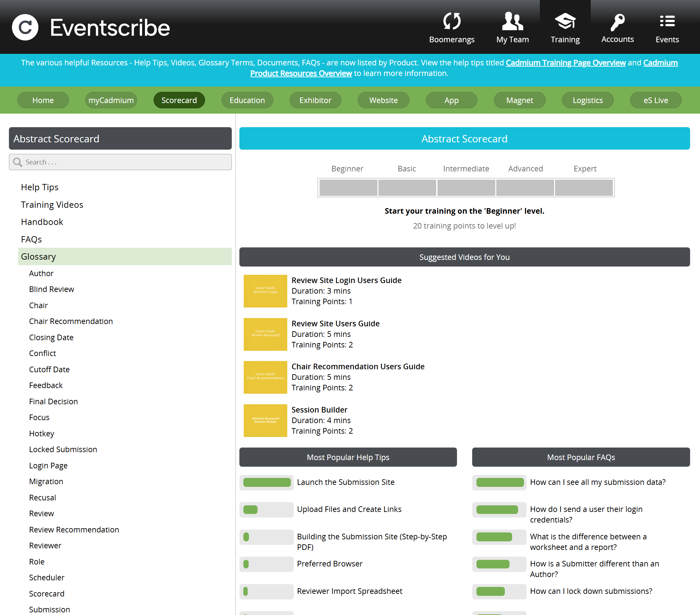
Task: Expand Handbook section in sidebar
Action: tap(42, 222)
